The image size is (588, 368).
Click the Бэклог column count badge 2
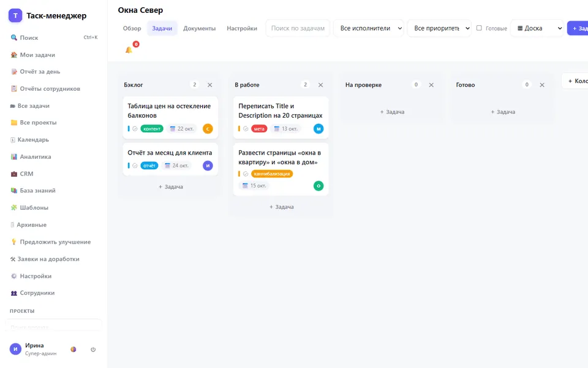click(x=195, y=85)
